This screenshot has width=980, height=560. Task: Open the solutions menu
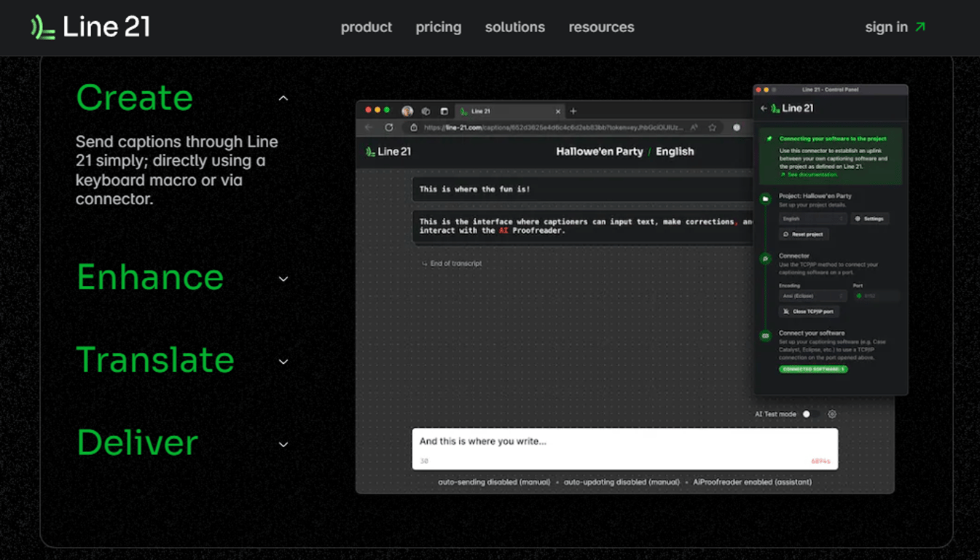[x=515, y=28]
